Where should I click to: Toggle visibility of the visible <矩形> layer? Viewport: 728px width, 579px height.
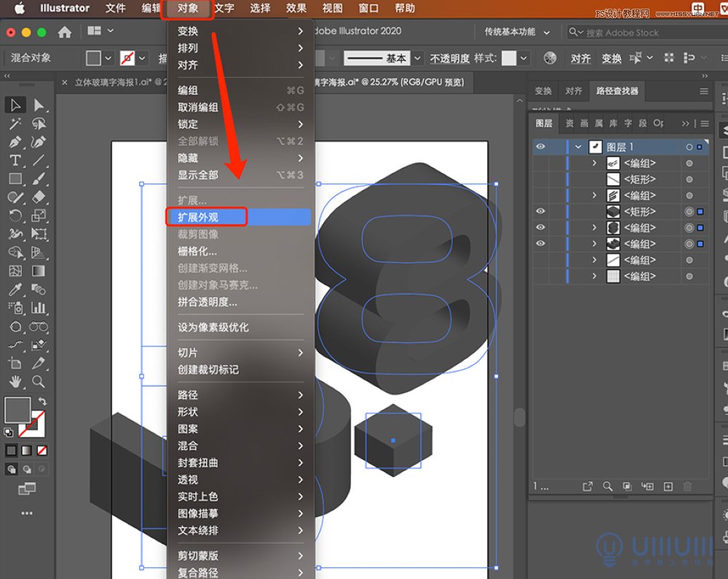[x=540, y=211]
